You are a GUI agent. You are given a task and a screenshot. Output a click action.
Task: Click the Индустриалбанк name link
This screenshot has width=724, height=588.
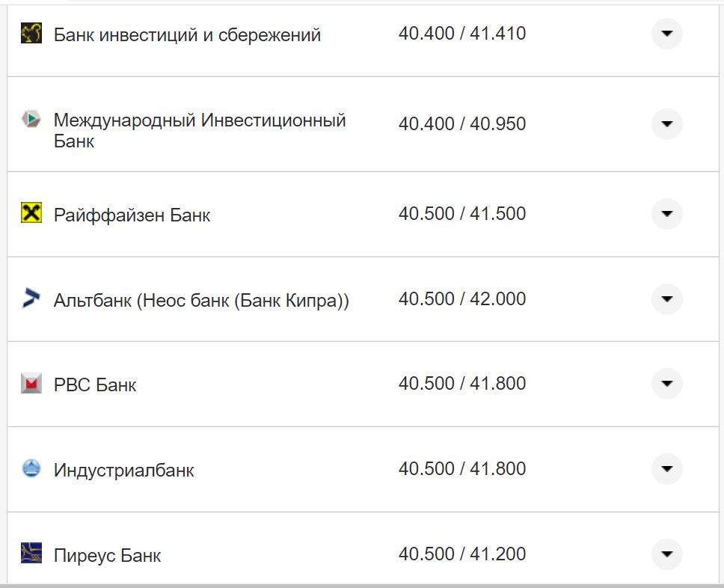tap(123, 471)
